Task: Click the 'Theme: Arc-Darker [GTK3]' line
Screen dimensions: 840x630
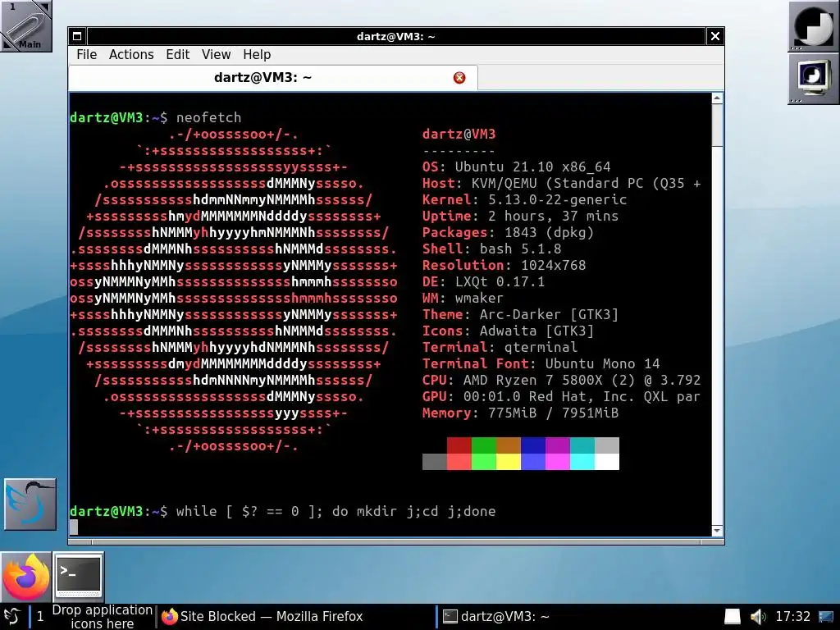Action: click(520, 314)
